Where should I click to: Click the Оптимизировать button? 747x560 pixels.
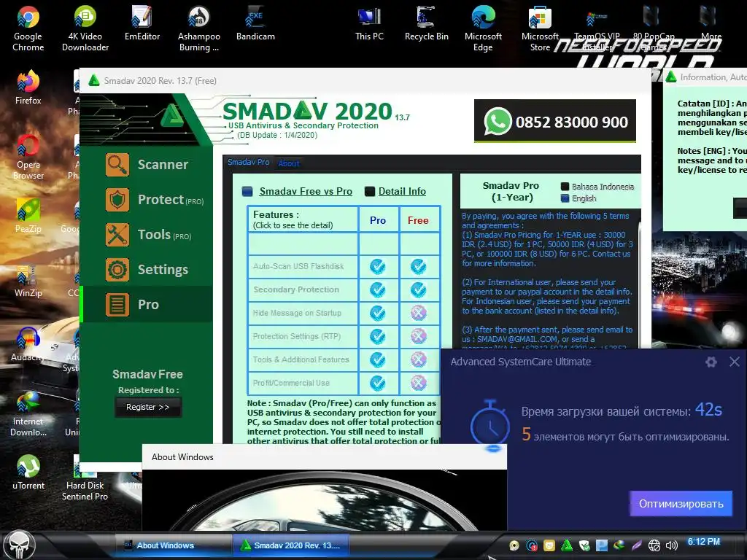[681, 503]
